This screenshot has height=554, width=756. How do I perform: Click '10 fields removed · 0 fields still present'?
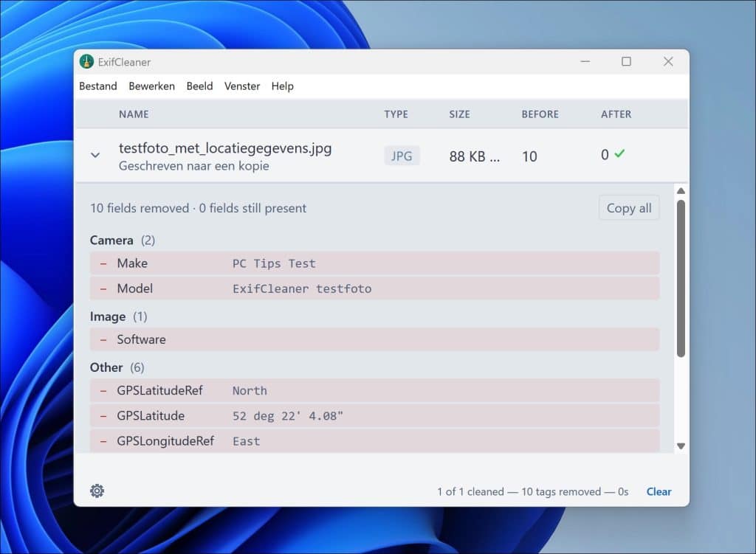[198, 208]
